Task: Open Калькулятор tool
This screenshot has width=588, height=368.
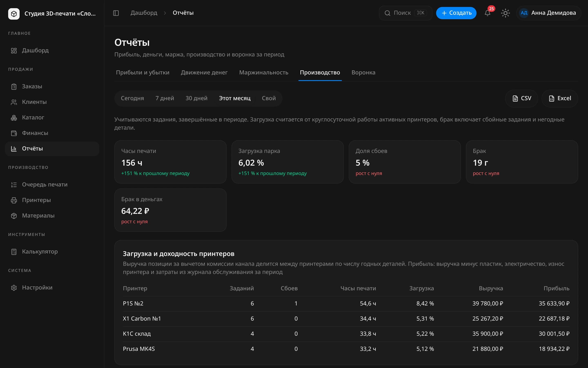Action: tap(52, 252)
